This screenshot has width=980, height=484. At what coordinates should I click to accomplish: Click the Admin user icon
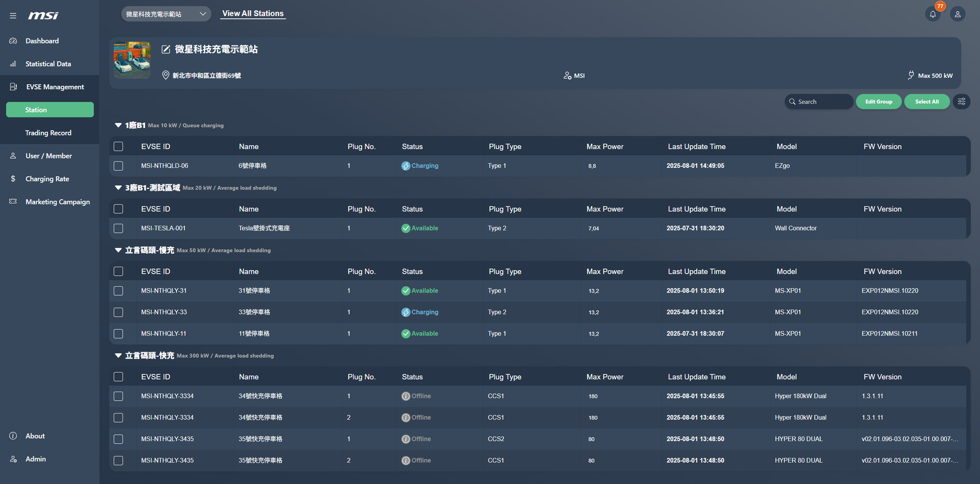13,459
